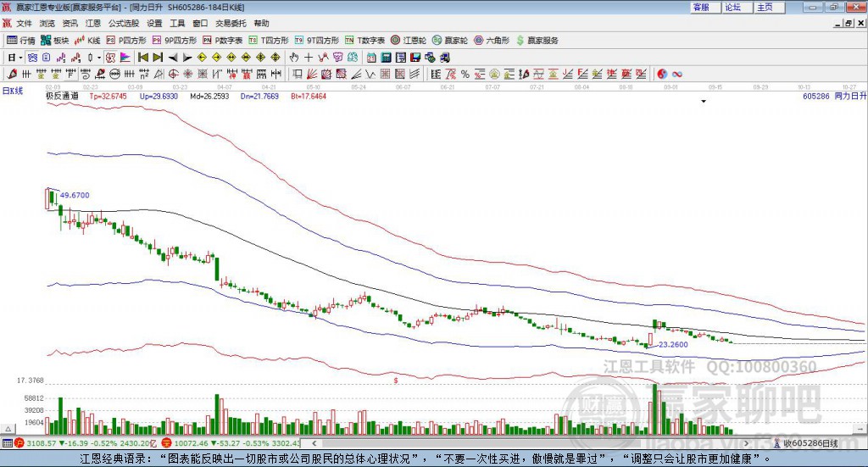Open the 板块 sector view
The height and width of the screenshot is (467, 868).
click(x=54, y=41)
